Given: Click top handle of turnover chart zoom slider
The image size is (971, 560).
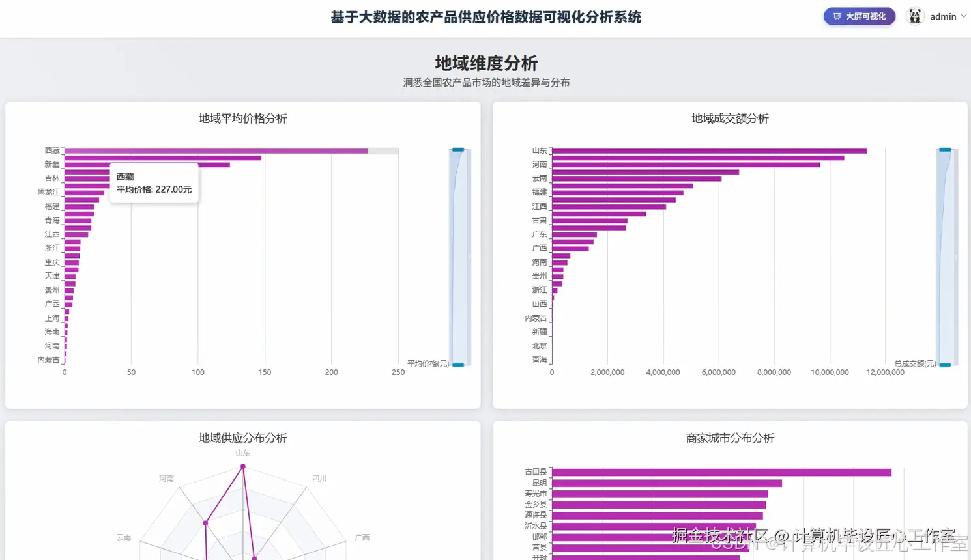Looking at the screenshot, I should [945, 150].
